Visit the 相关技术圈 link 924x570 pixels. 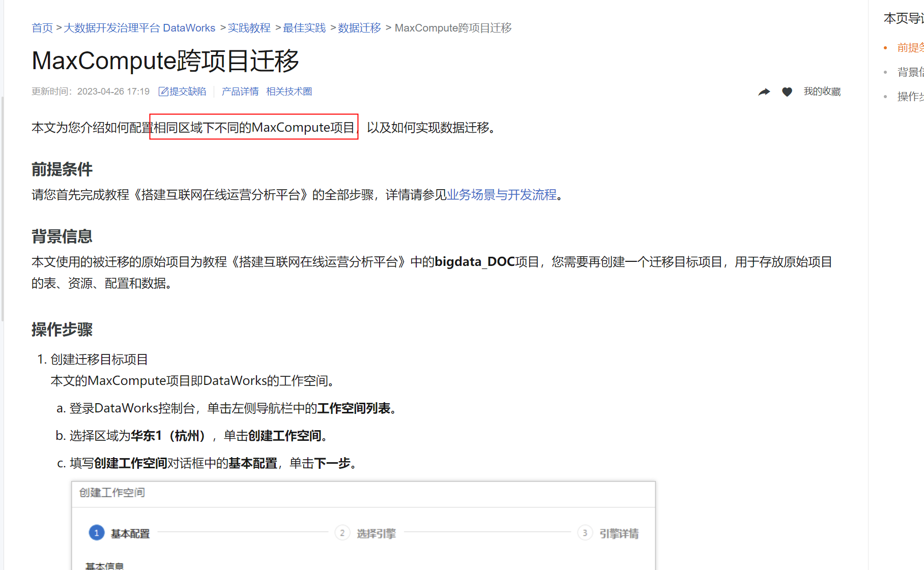pos(289,92)
